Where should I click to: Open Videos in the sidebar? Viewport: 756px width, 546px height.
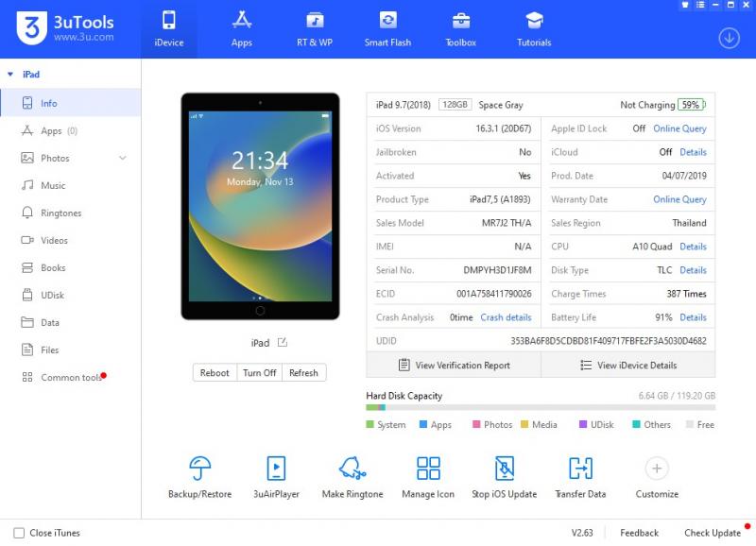[x=70, y=240]
